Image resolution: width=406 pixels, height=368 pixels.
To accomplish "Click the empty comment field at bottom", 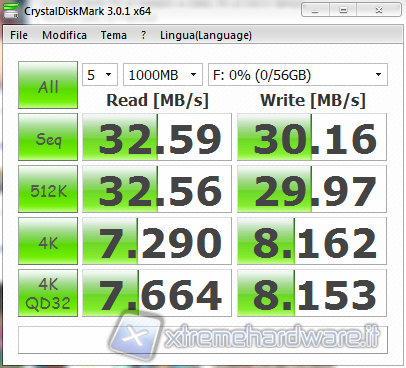I will 203,340.
